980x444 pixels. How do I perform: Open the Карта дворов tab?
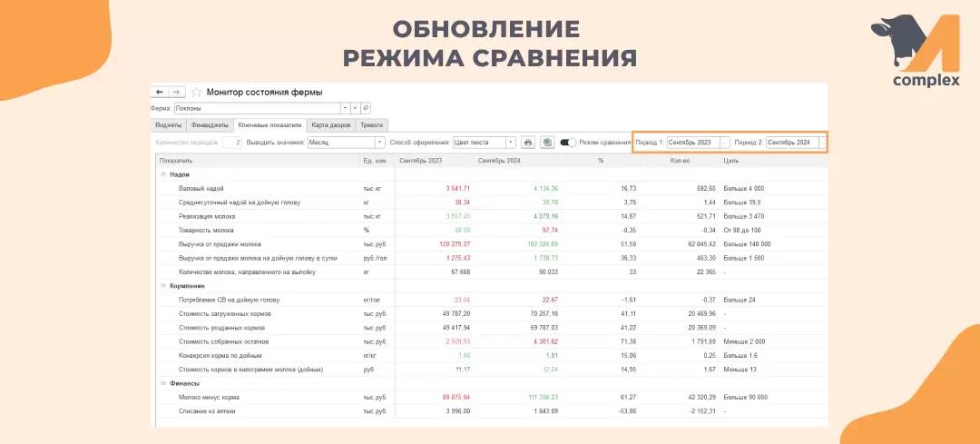[331, 125]
